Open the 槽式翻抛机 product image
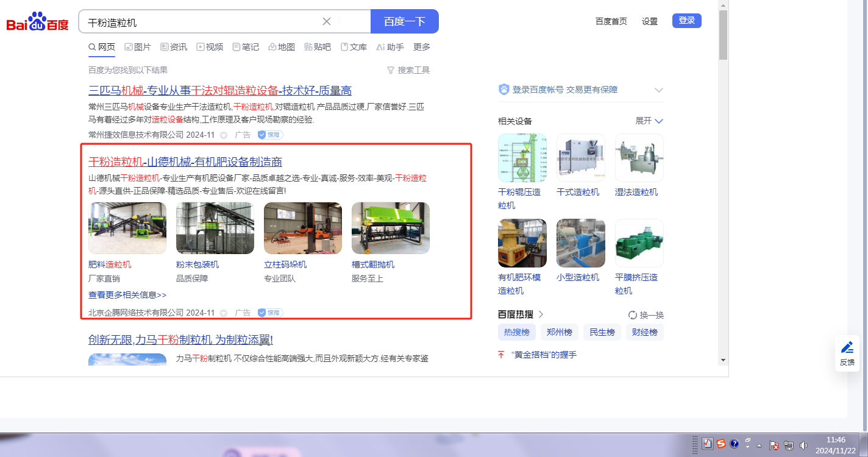This screenshot has width=868, height=457. [391, 228]
